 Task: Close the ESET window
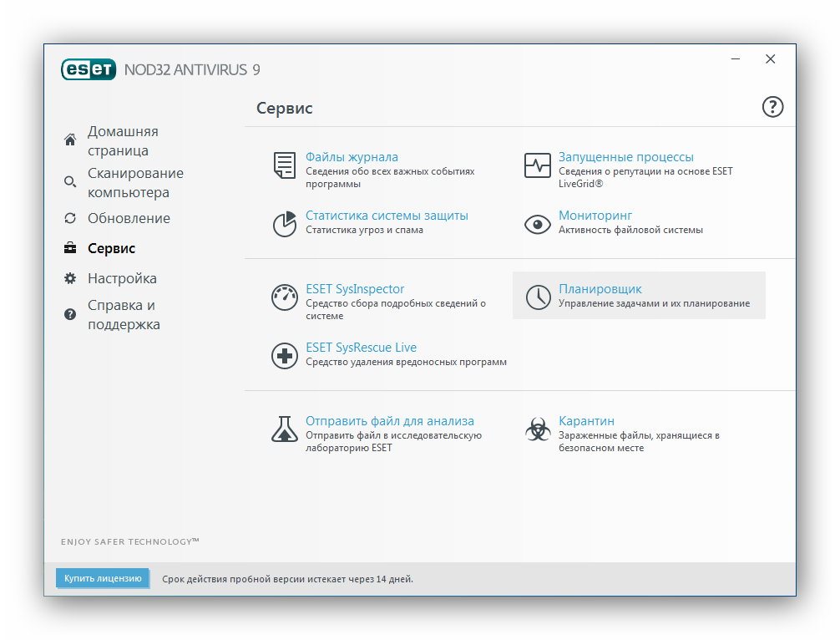(x=771, y=59)
